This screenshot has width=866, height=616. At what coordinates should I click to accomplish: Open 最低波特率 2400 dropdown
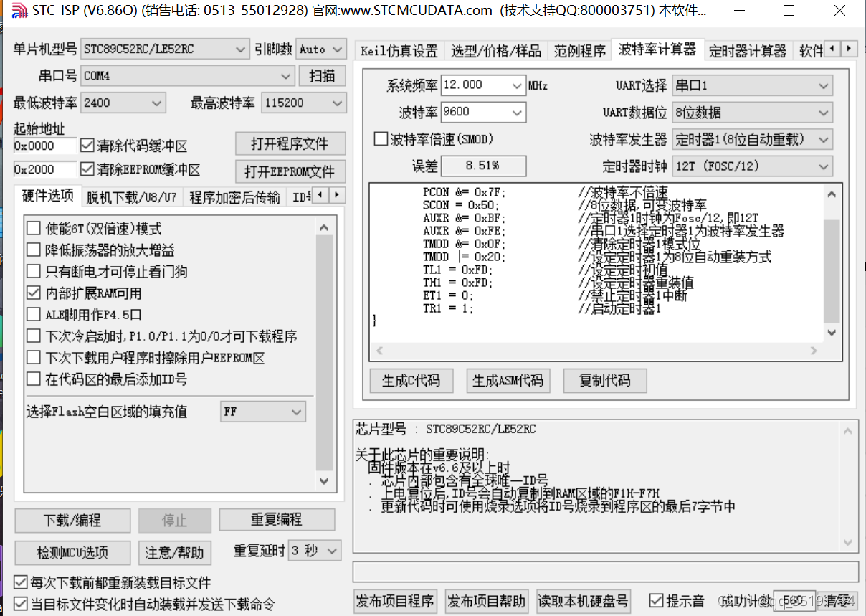pos(123,103)
